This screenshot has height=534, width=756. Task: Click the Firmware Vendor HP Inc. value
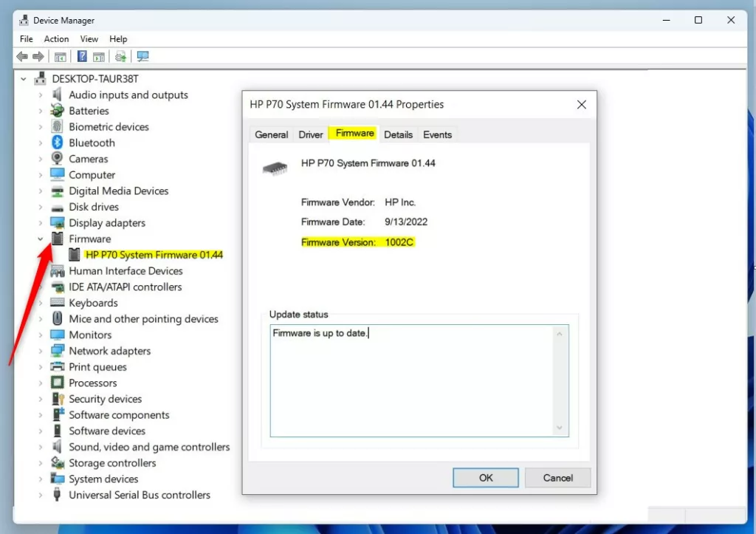coord(400,202)
